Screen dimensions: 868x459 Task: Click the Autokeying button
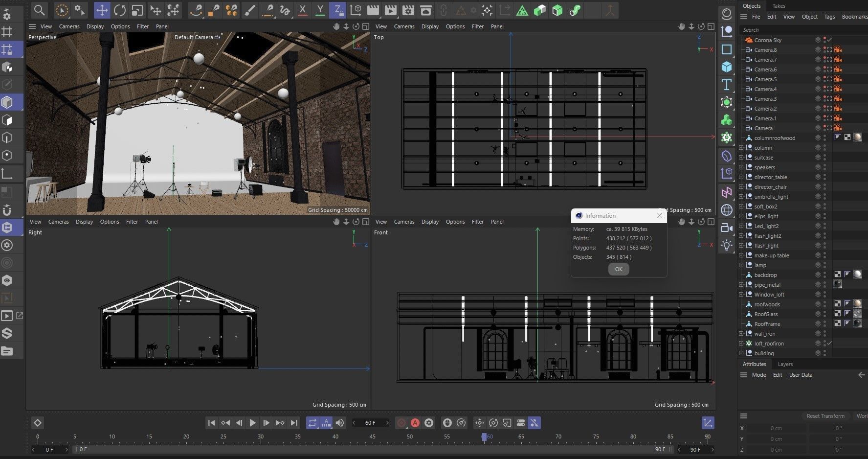pos(415,423)
